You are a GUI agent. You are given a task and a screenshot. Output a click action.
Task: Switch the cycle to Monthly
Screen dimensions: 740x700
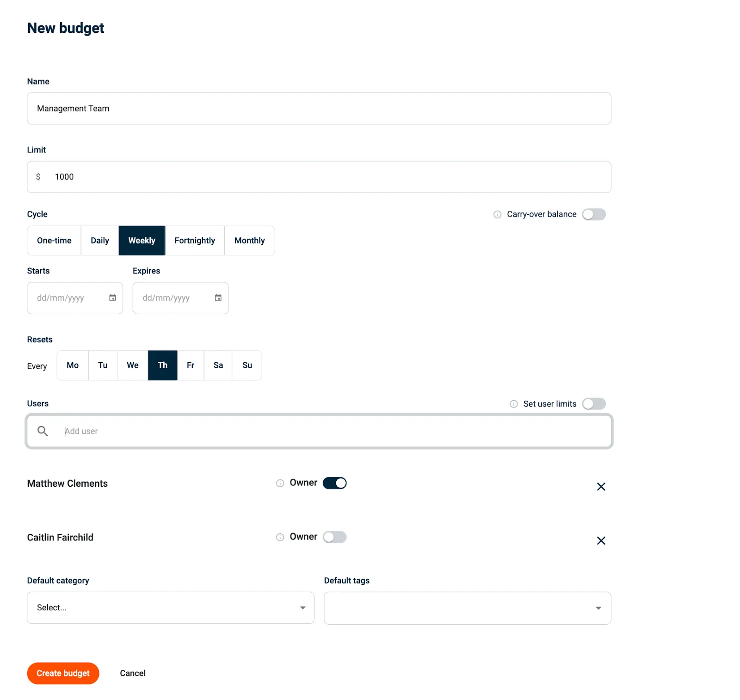pos(249,241)
